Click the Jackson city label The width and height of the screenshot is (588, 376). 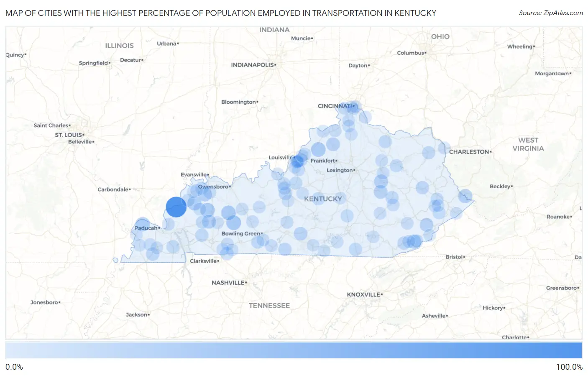tap(137, 315)
